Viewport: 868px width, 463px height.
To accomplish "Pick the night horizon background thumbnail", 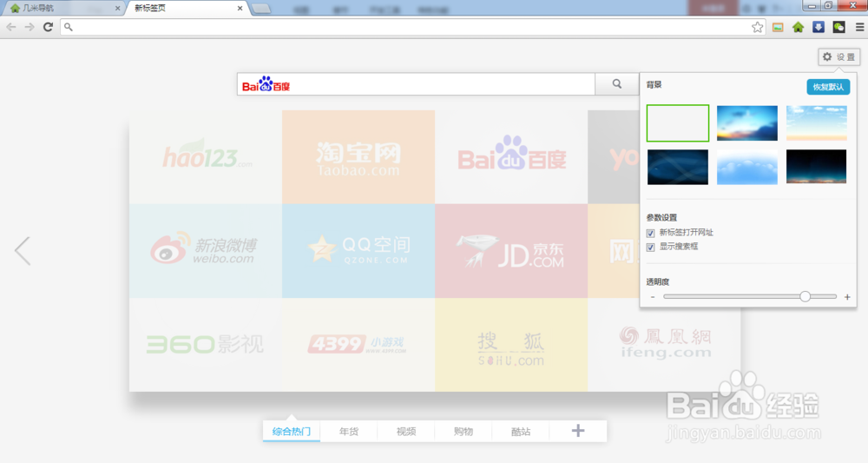I will pyautogui.click(x=817, y=167).
